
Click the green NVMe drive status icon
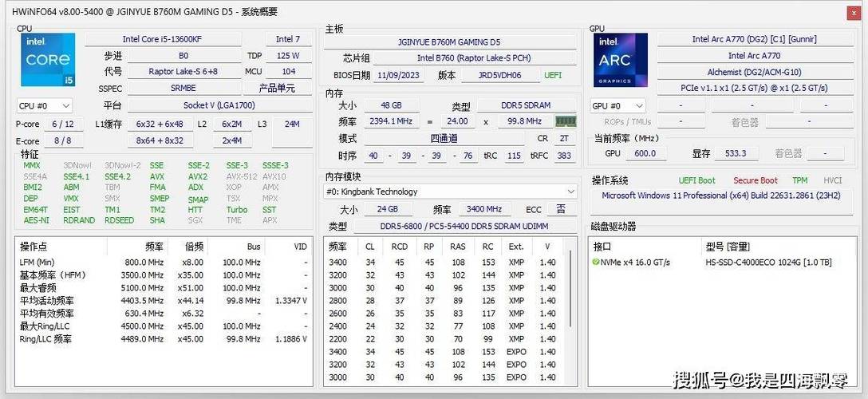coord(596,263)
